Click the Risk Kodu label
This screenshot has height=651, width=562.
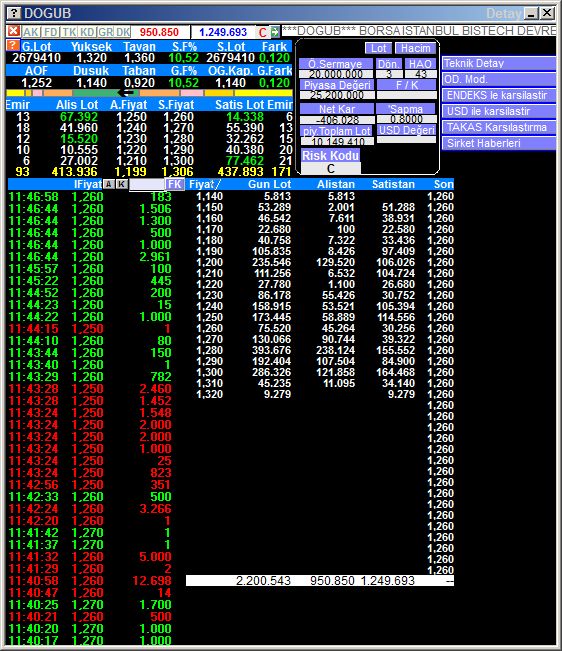(x=330, y=156)
